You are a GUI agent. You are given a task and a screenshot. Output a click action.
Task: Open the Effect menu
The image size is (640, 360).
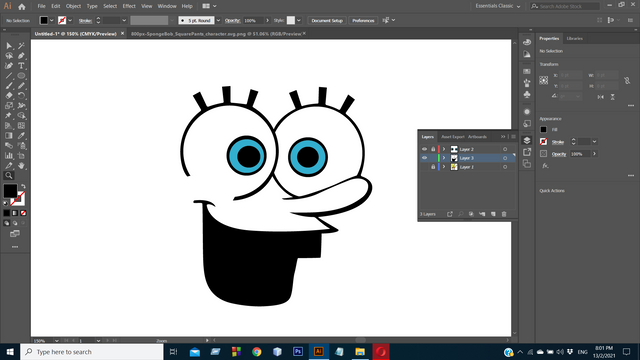click(x=129, y=6)
